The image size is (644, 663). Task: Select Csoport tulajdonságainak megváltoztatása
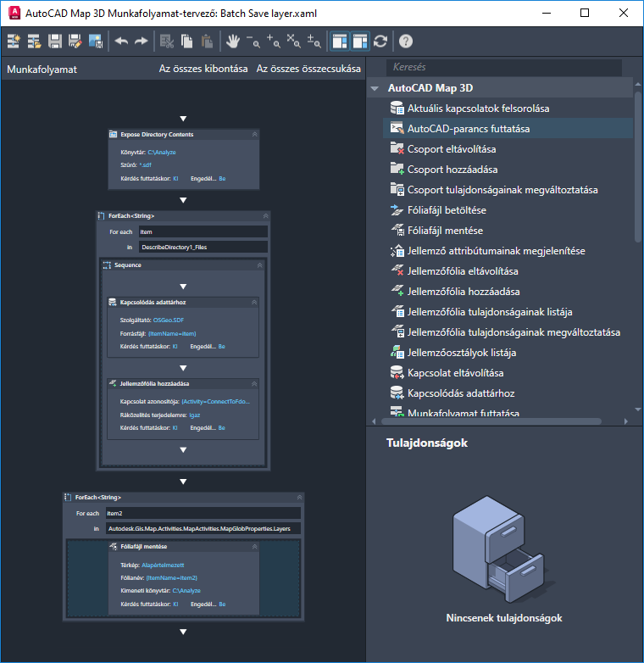(x=508, y=189)
